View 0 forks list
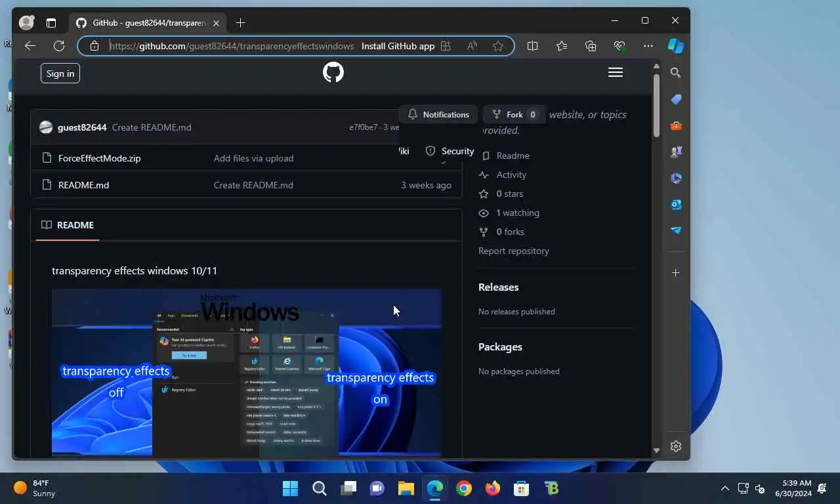This screenshot has width=840, height=504. point(501,232)
